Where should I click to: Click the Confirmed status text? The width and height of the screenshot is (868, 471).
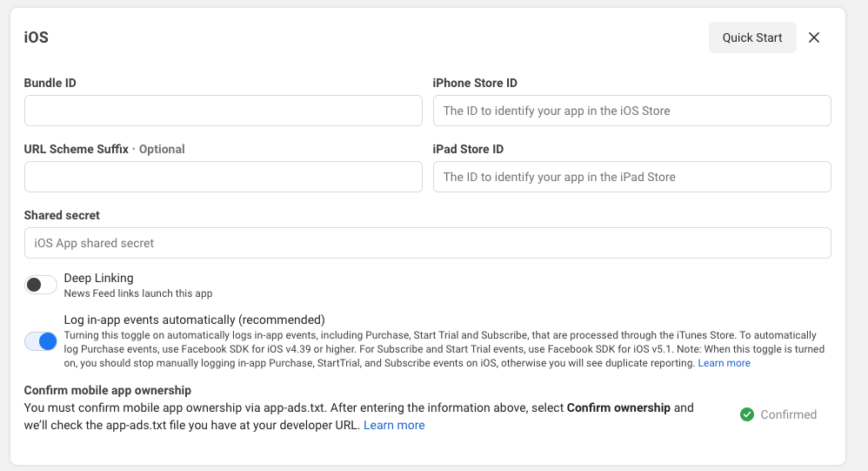pos(788,414)
